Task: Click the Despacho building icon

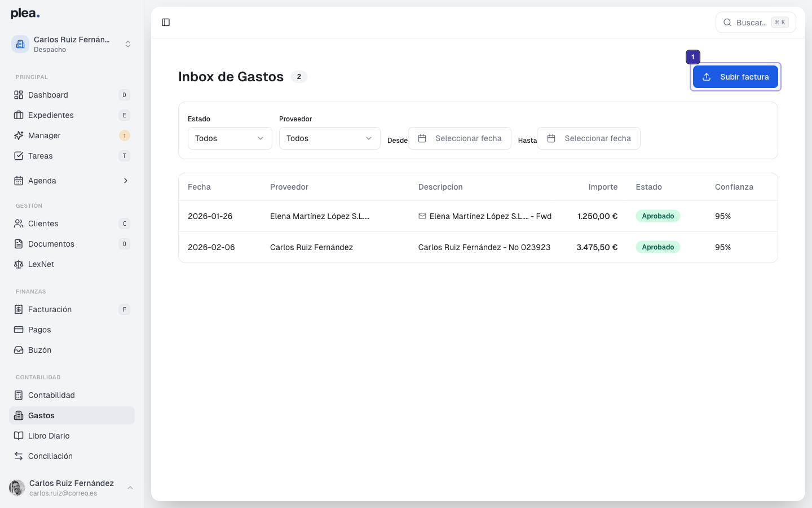Action: pyautogui.click(x=20, y=44)
